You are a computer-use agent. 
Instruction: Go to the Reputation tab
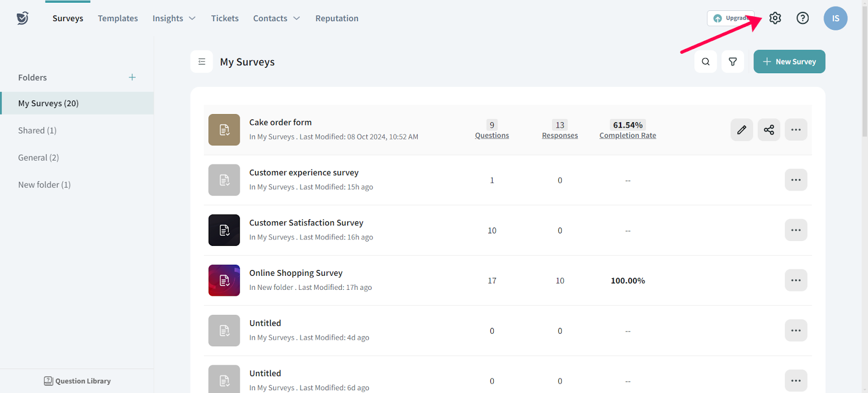pyautogui.click(x=336, y=18)
